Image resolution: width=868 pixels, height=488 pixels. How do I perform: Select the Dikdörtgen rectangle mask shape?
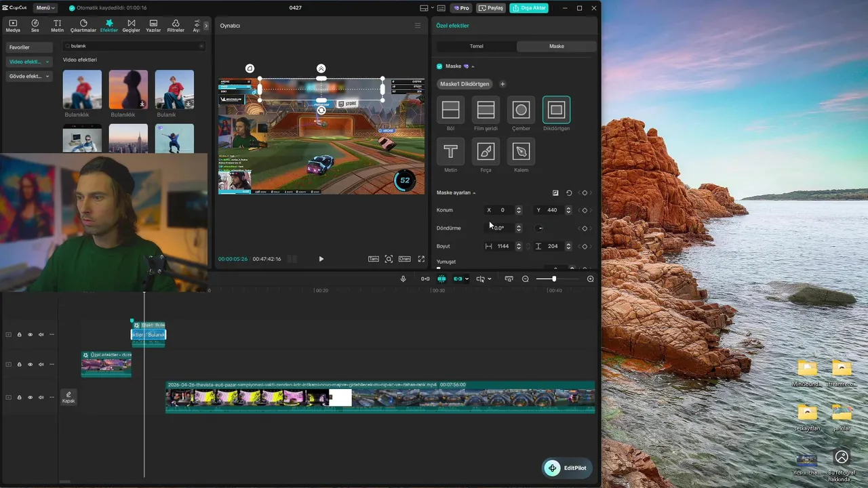pos(556,110)
